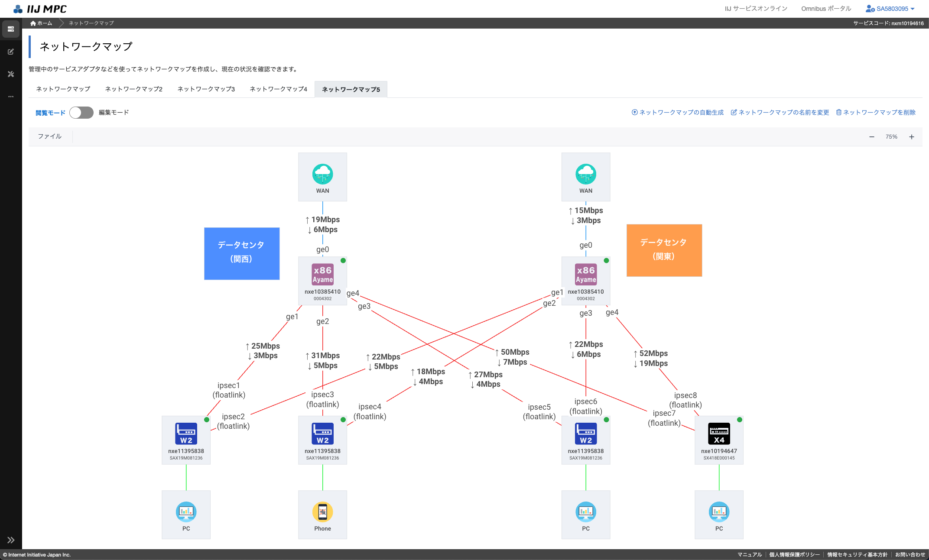929x560 pixels.
Task: Open the edit pencil sidebar icon
Action: click(x=11, y=52)
